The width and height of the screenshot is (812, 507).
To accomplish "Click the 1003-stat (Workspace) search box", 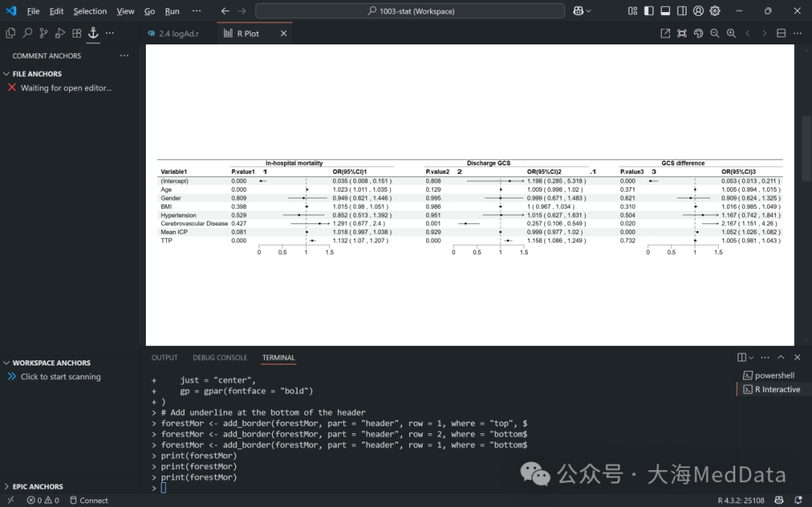I will click(411, 11).
